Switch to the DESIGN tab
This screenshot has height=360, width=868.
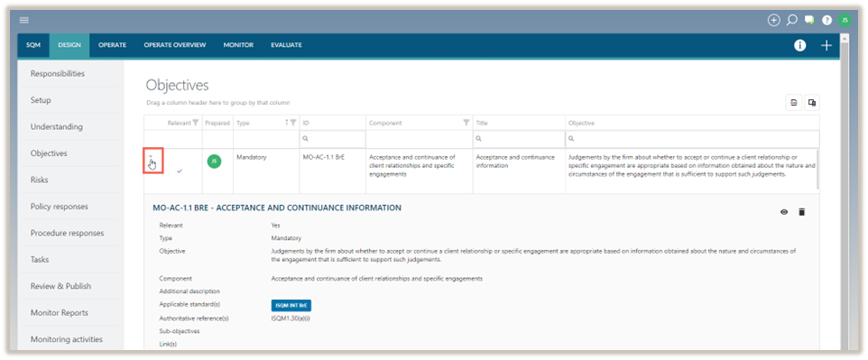tap(69, 45)
